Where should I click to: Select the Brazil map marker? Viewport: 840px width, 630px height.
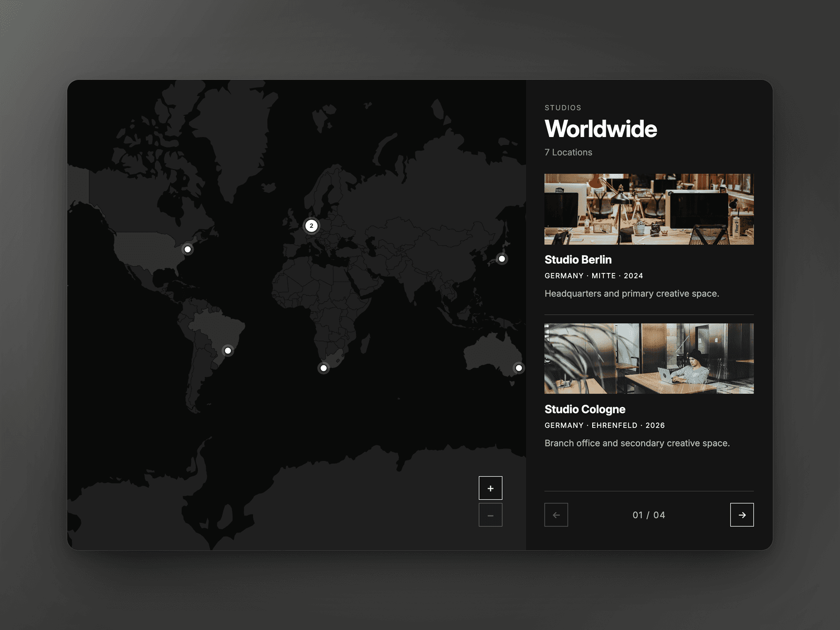coord(228,351)
